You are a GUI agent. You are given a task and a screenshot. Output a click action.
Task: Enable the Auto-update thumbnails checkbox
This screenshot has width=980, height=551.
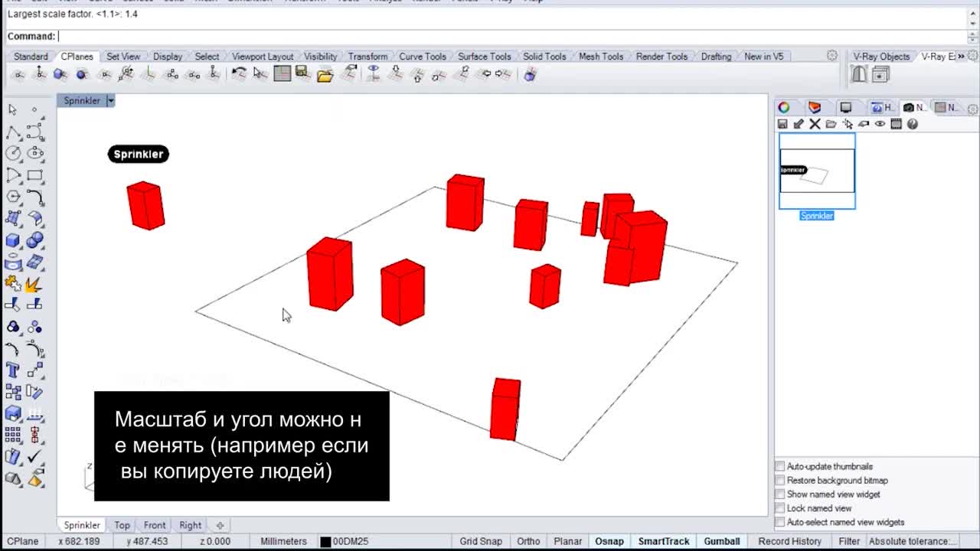click(779, 465)
